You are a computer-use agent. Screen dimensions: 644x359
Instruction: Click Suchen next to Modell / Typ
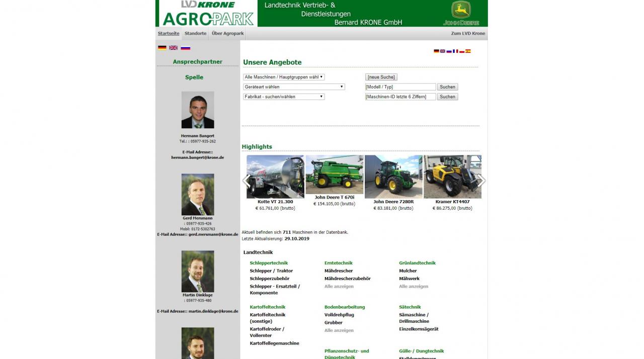[447, 87]
